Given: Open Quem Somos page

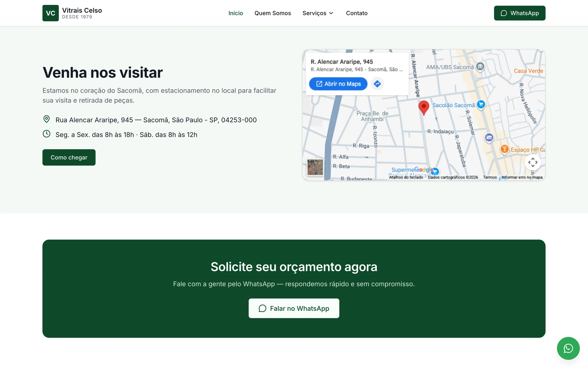Looking at the screenshot, I should [273, 13].
